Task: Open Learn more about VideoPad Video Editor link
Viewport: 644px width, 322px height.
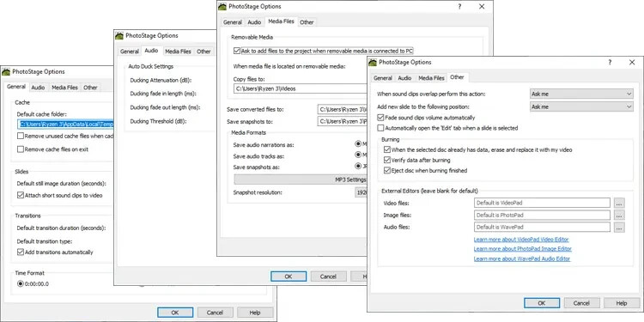Action: [x=521, y=240]
